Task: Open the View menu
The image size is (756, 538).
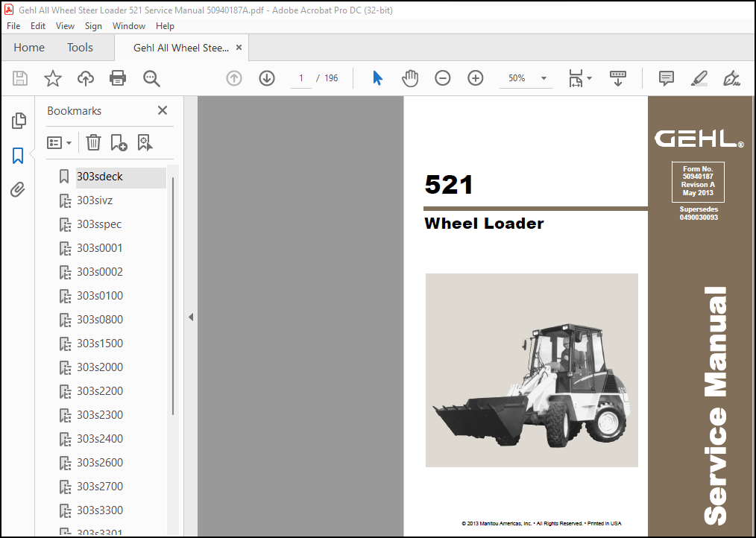Action: pos(65,26)
